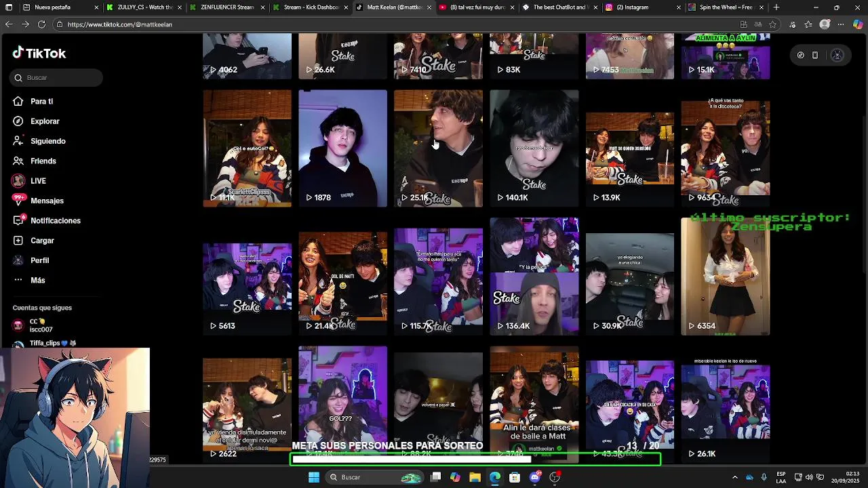Switch to the Instagram tab
This screenshot has height=488, width=868.
coord(643,7)
